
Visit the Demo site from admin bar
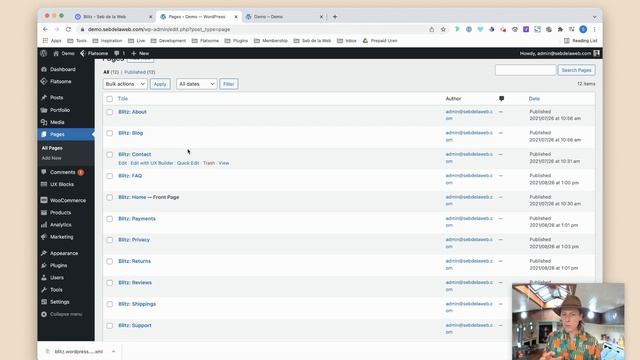[x=64, y=53]
